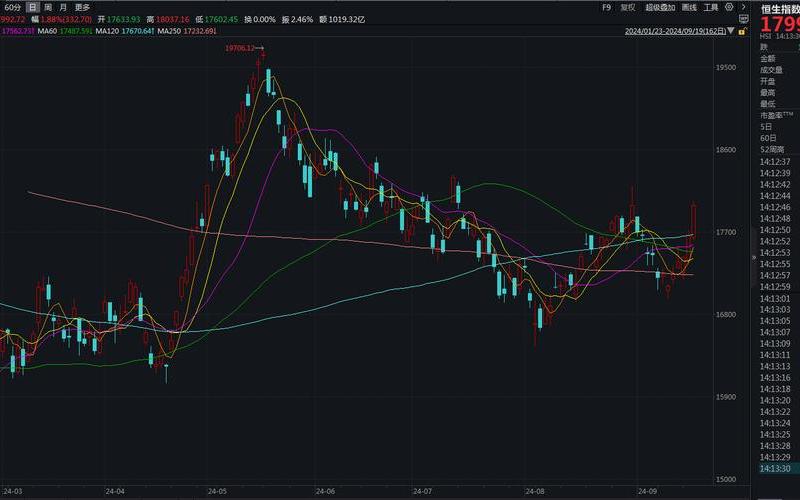Open the 画线 drawing tools
The height and width of the screenshot is (500, 800).
pos(689,7)
